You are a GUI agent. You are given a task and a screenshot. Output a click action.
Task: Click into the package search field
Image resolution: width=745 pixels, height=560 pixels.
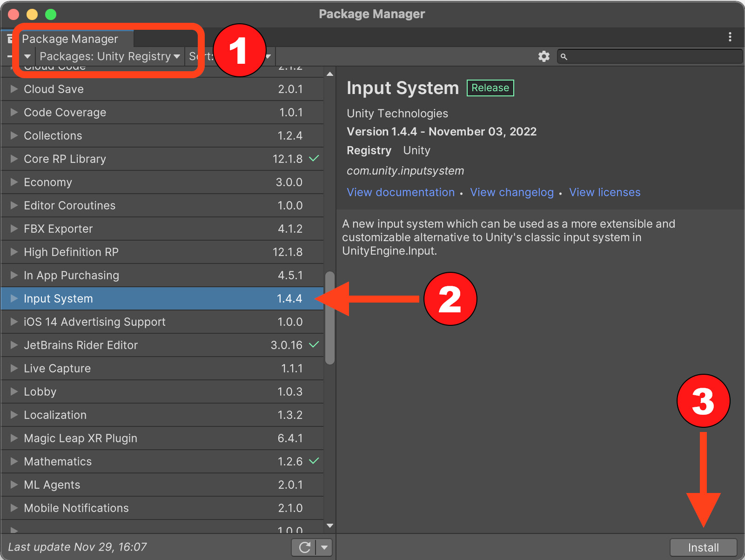650,56
